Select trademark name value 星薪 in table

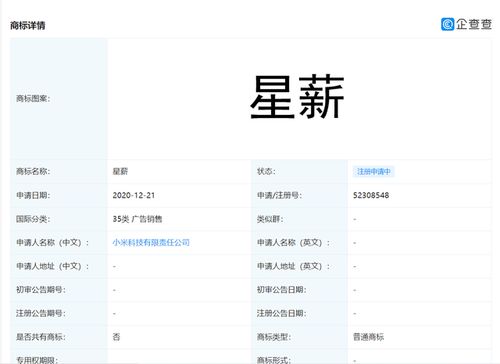[120, 171]
